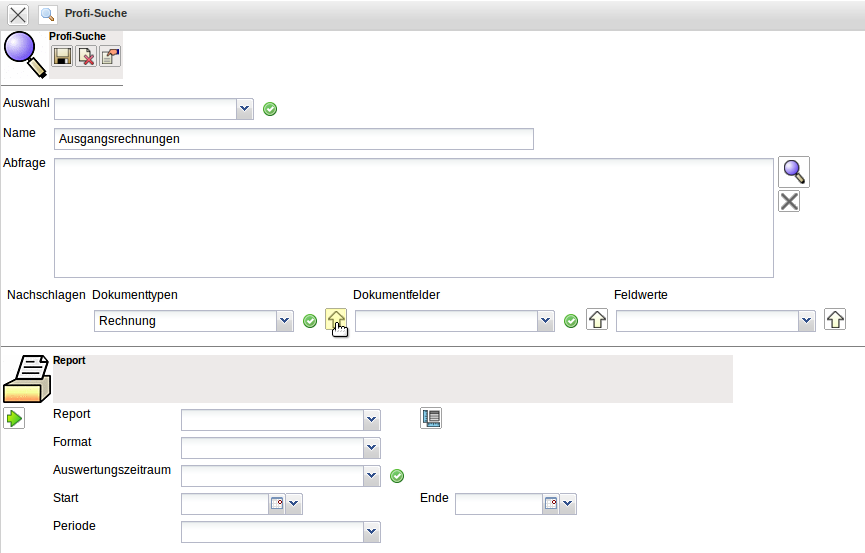
Task: Close the Profi-Suche tab with X
Action: point(18,15)
